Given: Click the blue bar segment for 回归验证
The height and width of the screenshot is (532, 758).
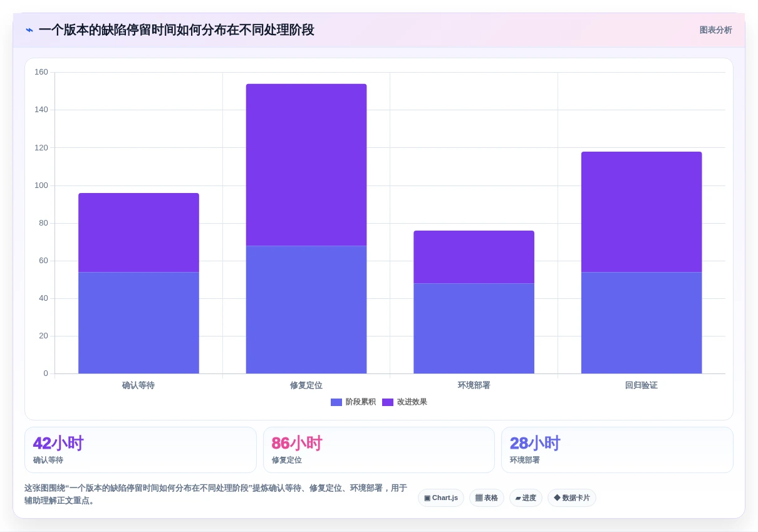Looking at the screenshot, I should point(641,323).
